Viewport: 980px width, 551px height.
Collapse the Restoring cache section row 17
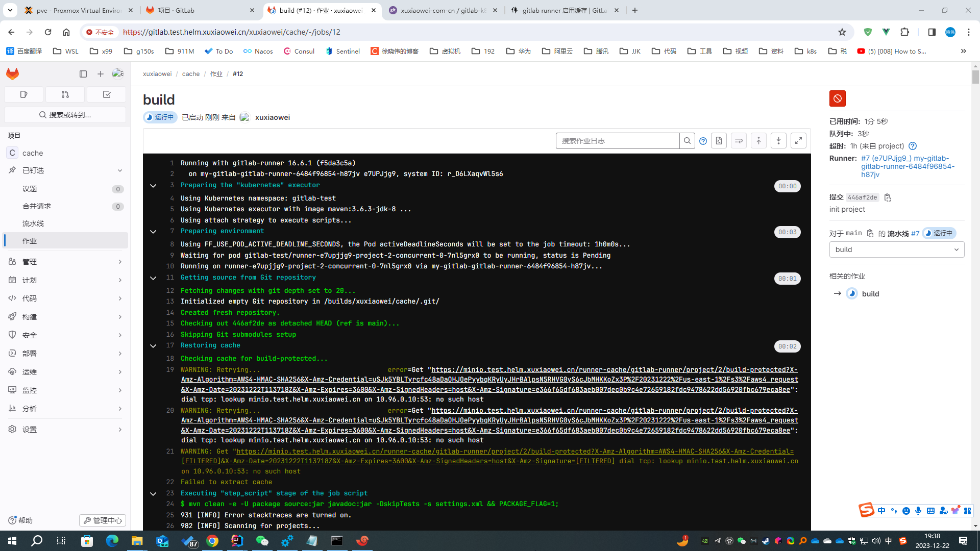tap(153, 345)
